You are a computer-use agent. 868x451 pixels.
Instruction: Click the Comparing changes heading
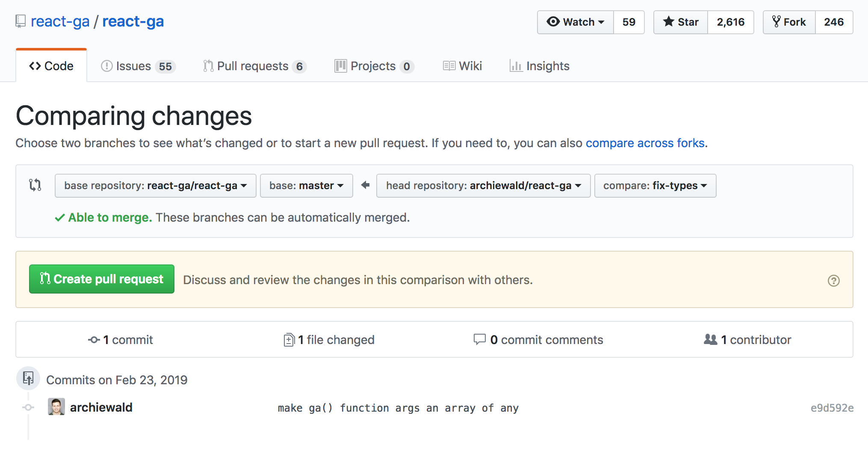134,116
